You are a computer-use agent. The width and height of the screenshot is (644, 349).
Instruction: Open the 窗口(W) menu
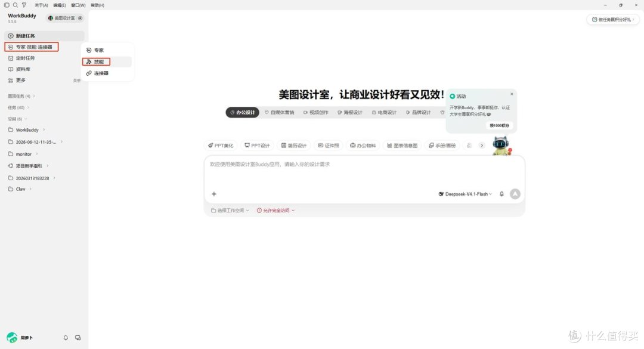coord(78,5)
